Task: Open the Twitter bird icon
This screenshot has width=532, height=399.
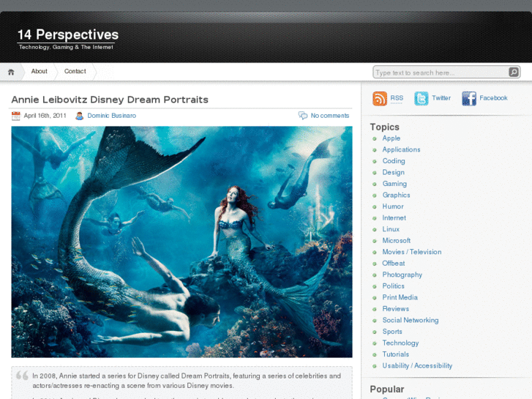Action: point(422,99)
